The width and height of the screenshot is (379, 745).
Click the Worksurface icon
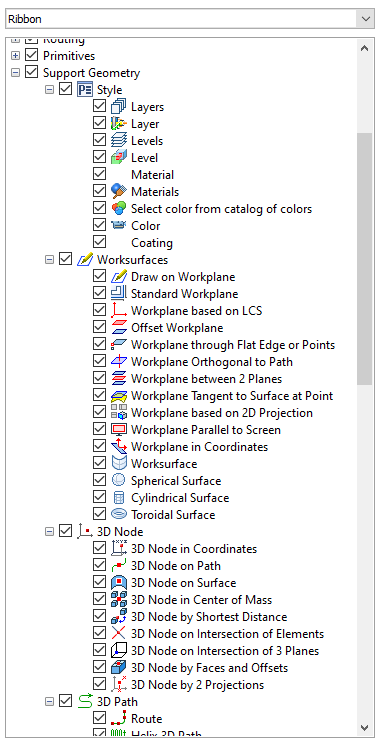(118, 464)
